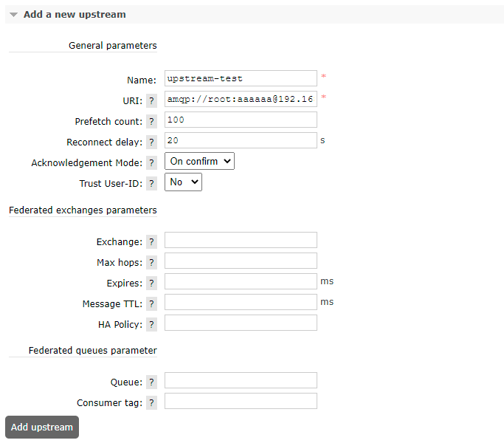Open Acknowledgement Mode help icon
This screenshot has width=504, height=443.
click(151, 162)
